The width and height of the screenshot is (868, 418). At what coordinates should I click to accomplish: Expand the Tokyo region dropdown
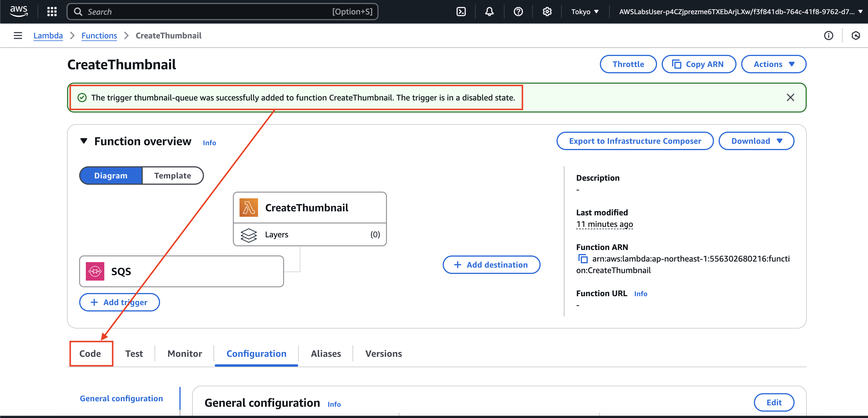[585, 12]
